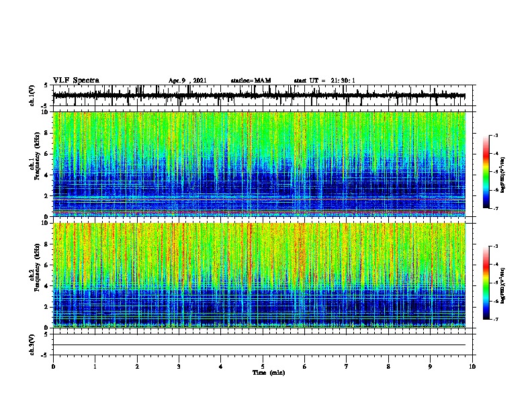Click the log(PSD) label beside ch.1 colorbar
The image size is (532, 411).
tap(503, 175)
